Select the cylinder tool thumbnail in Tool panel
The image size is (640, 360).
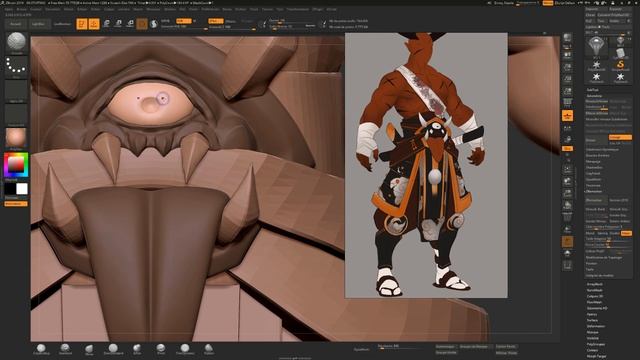[x=620, y=53]
